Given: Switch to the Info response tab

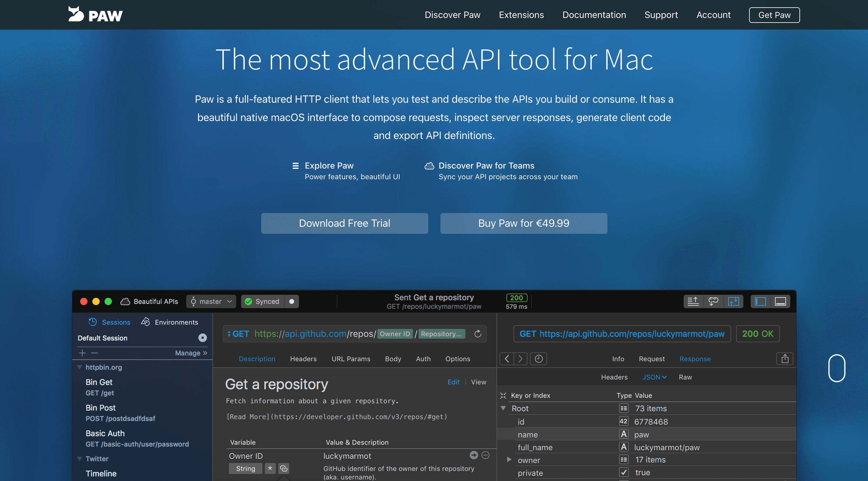Looking at the screenshot, I should click(x=618, y=359).
